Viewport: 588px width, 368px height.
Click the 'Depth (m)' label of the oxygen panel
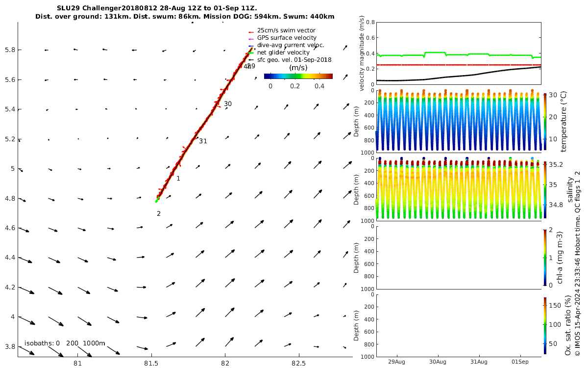click(357, 326)
